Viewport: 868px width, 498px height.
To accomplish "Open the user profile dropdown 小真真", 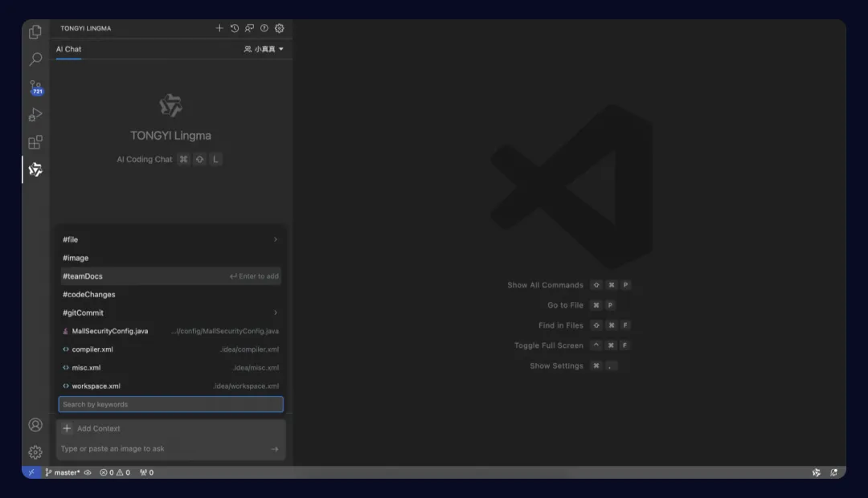I will pyautogui.click(x=264, y=49).
